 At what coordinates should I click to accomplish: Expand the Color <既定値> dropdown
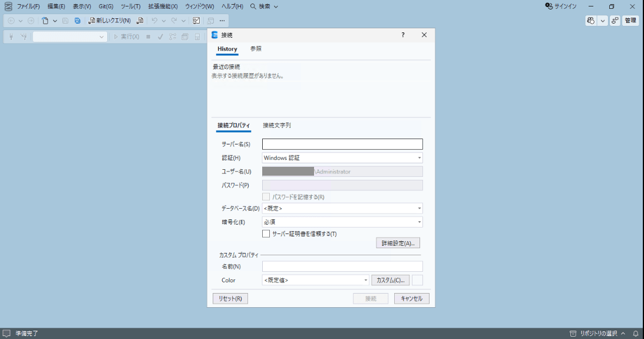(315, 280)
